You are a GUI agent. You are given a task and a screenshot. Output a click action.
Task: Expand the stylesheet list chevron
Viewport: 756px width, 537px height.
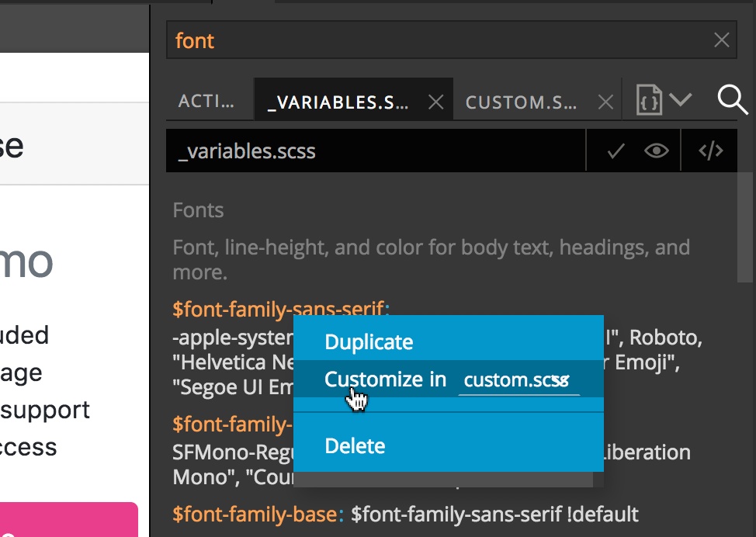tap(680, 100)
